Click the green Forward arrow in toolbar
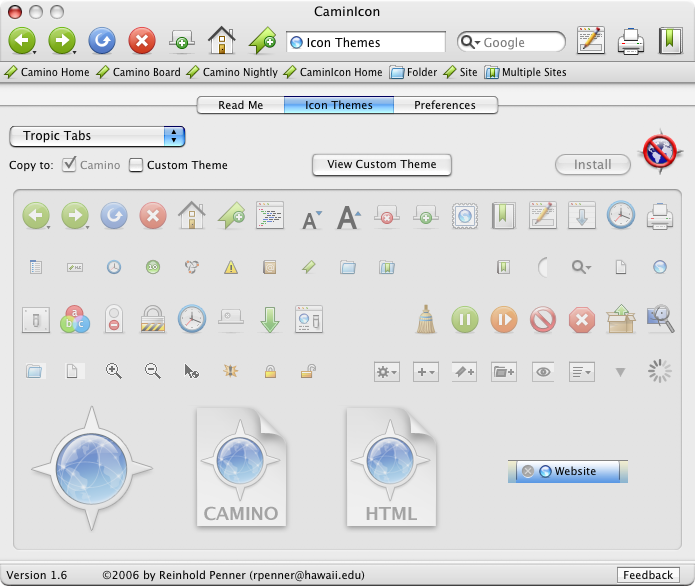The width and height of the screenshot is (695, 586). click(62, 41)
